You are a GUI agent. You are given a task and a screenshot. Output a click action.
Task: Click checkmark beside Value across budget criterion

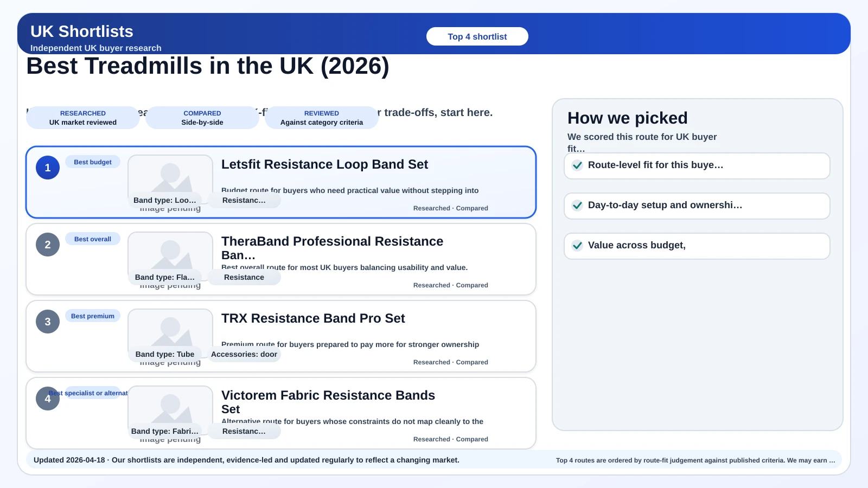click(578, 246)
